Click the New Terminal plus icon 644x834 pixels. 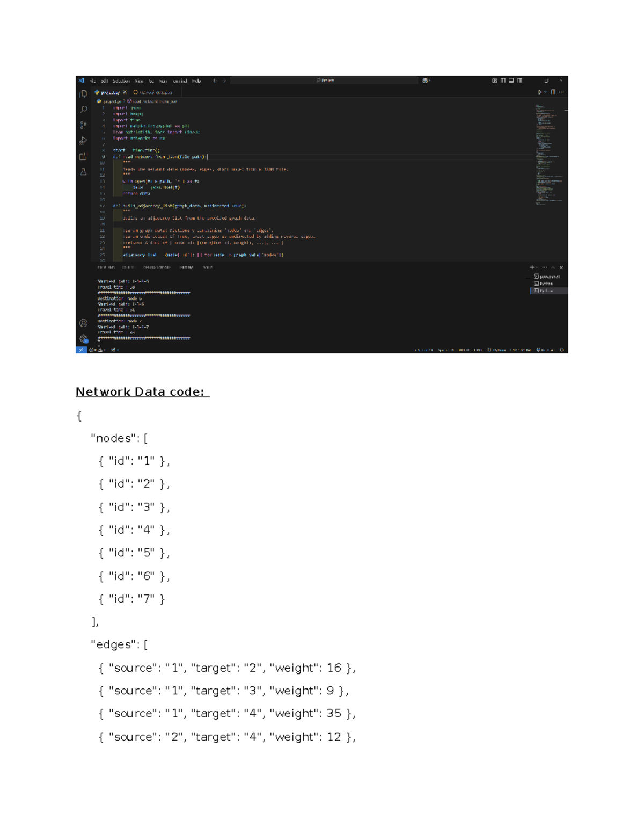(532, 267)
